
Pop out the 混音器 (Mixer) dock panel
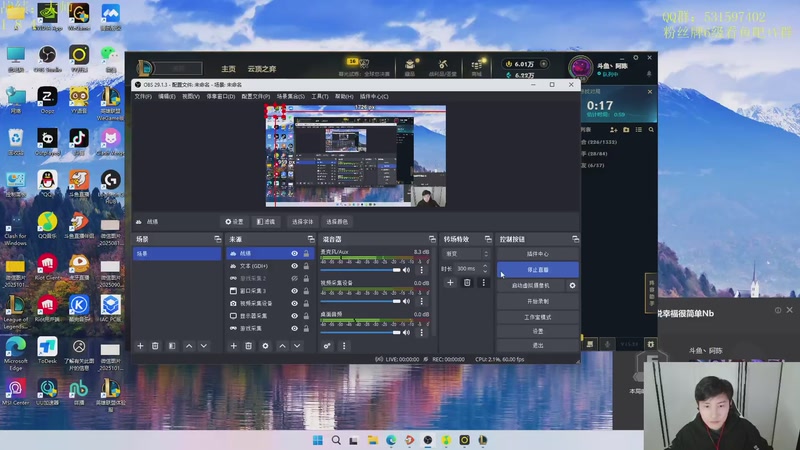(432, 239)
